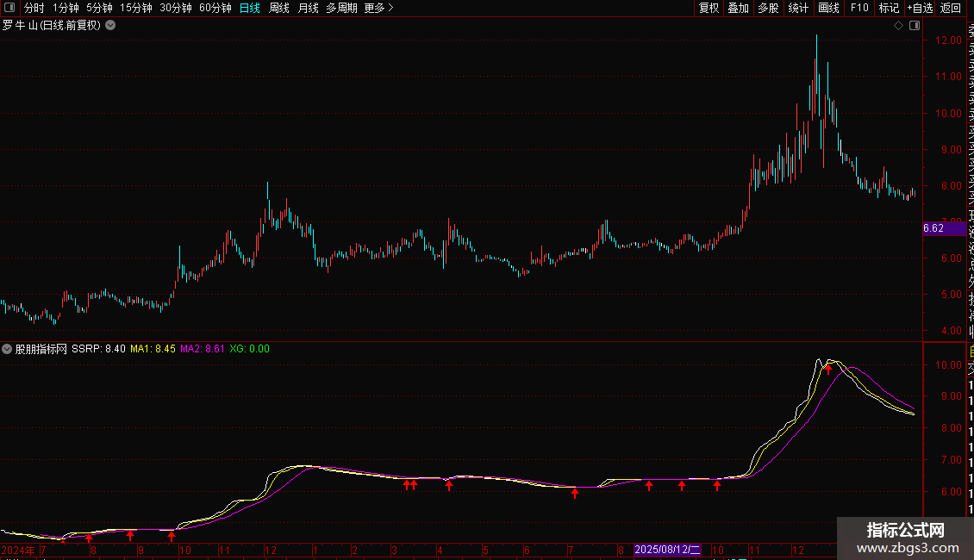Click the 返回 back button
The height and width of the screenshot is (560, 974).
(x=951, y=8)
